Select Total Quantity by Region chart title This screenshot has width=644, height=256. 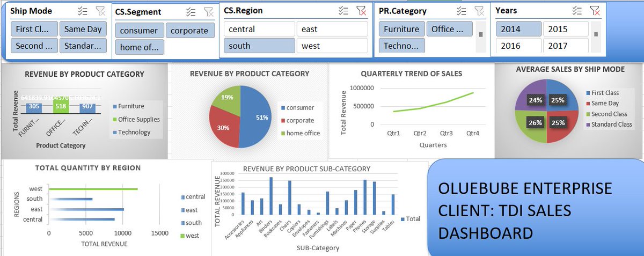88,168
